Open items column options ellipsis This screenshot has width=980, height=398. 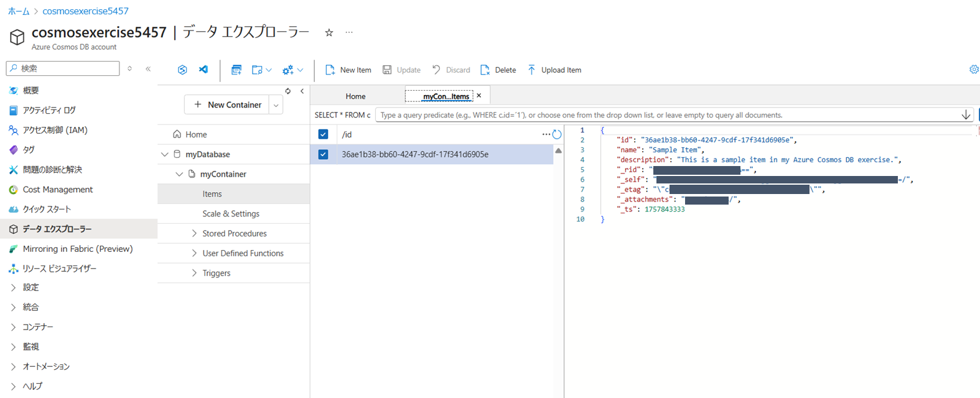pyautogui.click(x=546, y=134)
